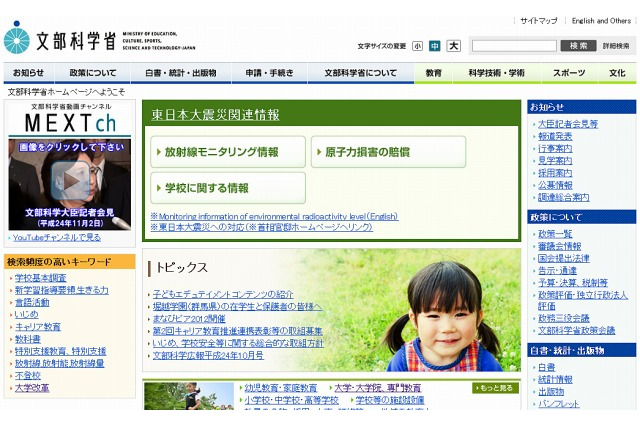Set font size to large (大)
Viewport: 640px width, 426px height.
pos(453,46)
